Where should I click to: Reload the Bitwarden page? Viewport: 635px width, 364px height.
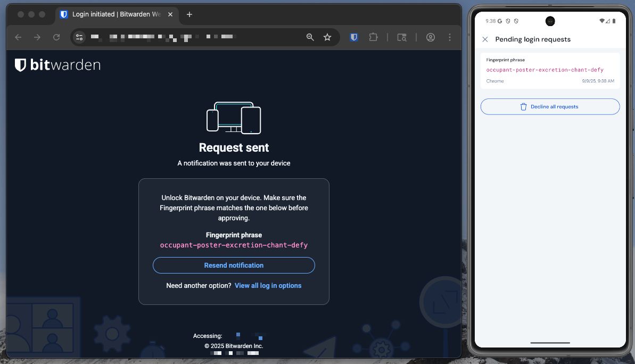[x=56, y=37]
